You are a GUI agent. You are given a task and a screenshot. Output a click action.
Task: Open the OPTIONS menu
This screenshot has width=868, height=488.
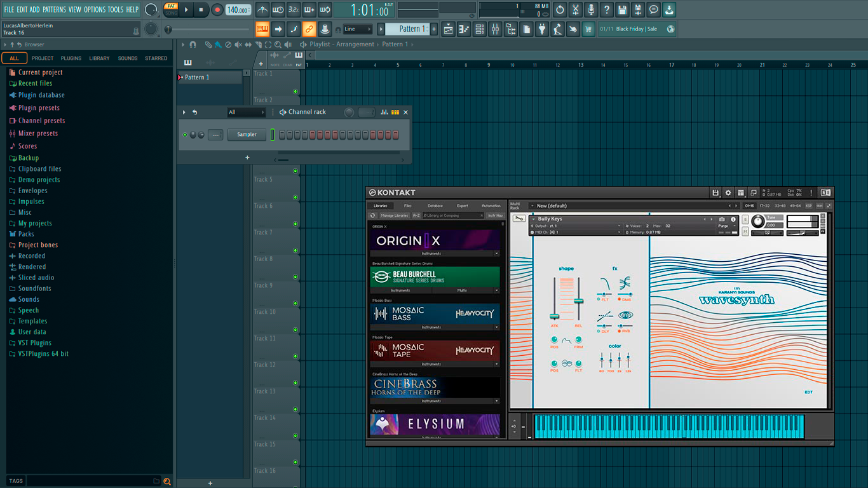click(x=95, y=10)
